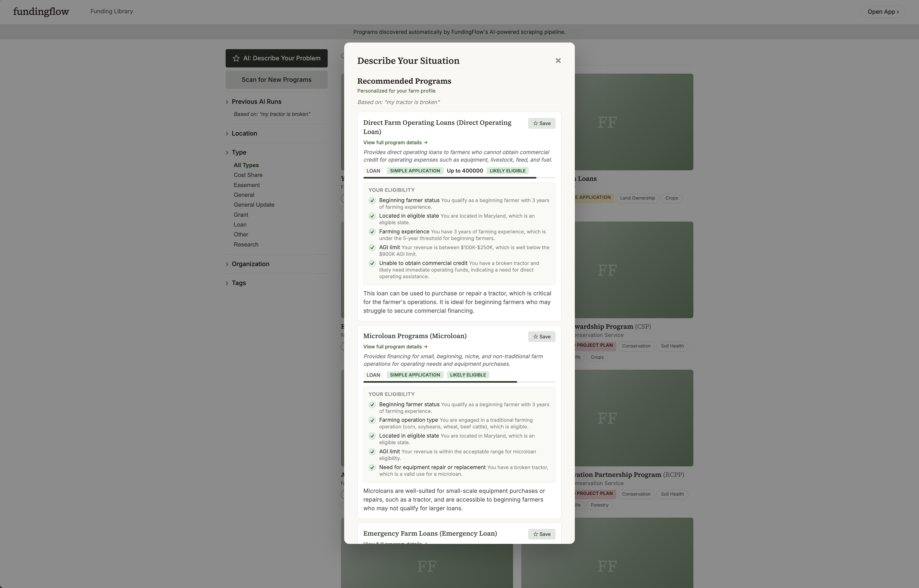Toggle the Organization filter section
The image size is (919, 588).
(250, 264)
